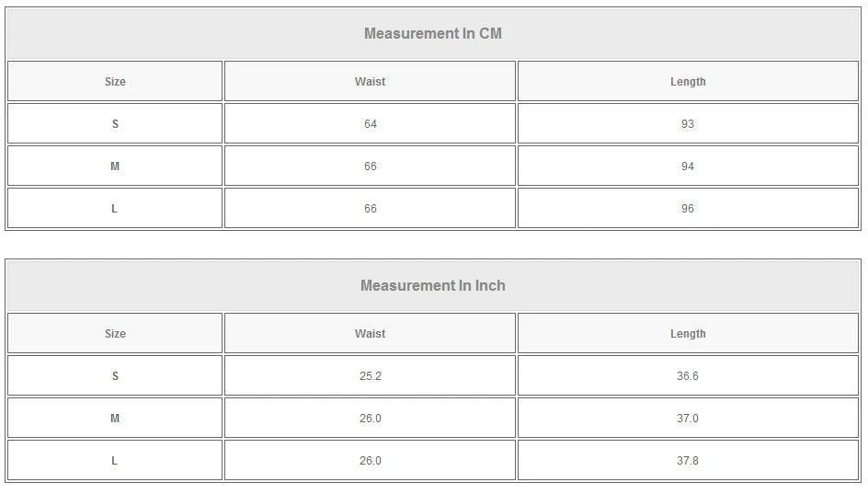868x494 pixels.
Task: Select size M waist cell in the CM table
Action: pyautogui.click(x=370, y=167)
